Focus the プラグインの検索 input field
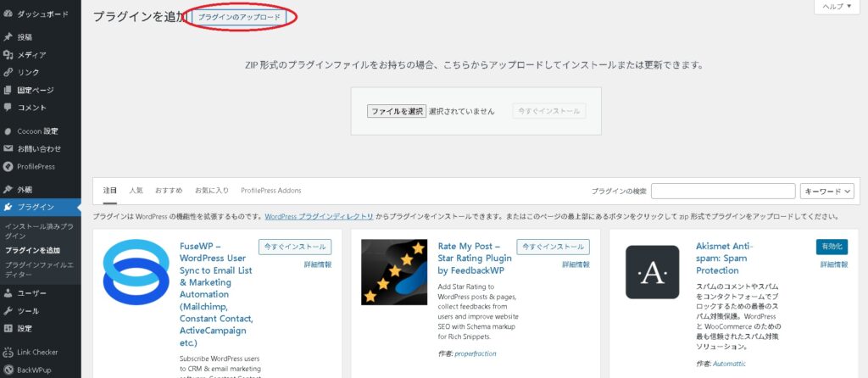The width and height of the screenshot is (868, 378). click(723, 191)
